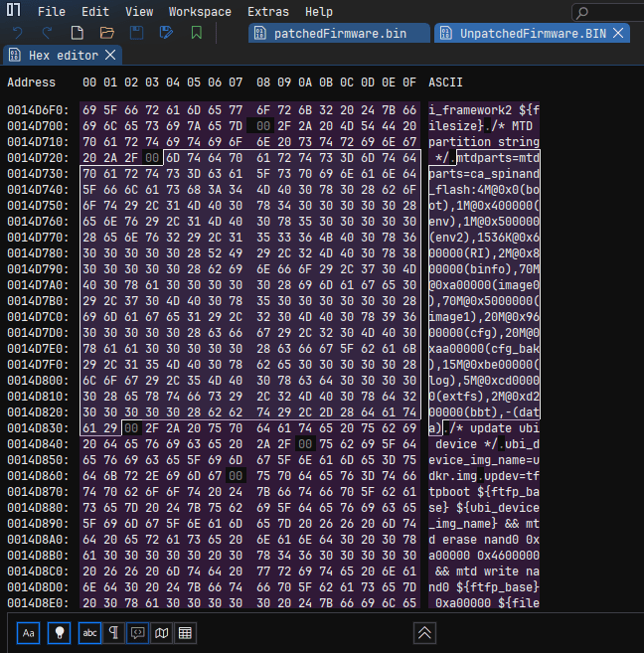Select the 00 byte in row 0014D720
Image resolution: width=644 pixels, height=653 pixels.
[x=152, y=158]
